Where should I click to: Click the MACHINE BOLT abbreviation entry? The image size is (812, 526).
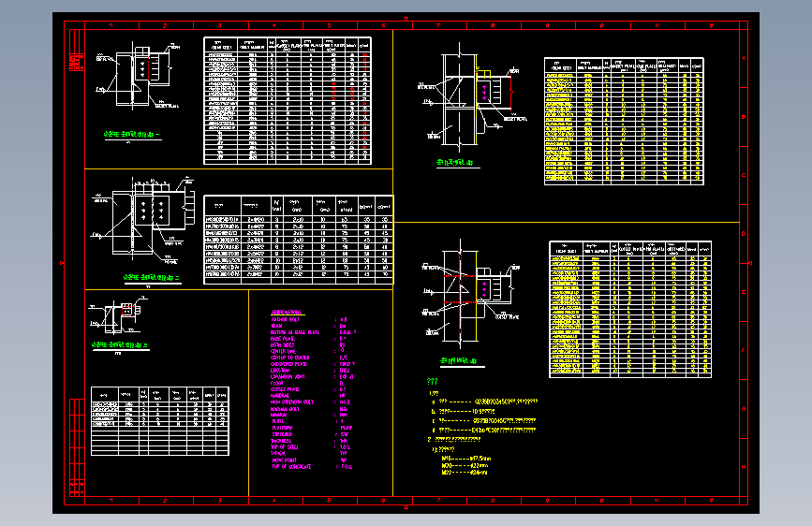click(309, 409)
